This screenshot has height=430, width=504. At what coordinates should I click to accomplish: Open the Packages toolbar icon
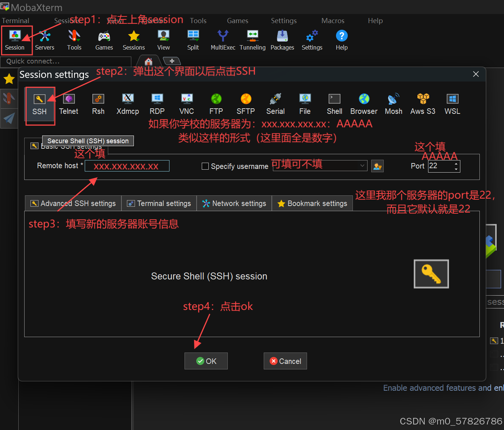click(x=282, y=40)
